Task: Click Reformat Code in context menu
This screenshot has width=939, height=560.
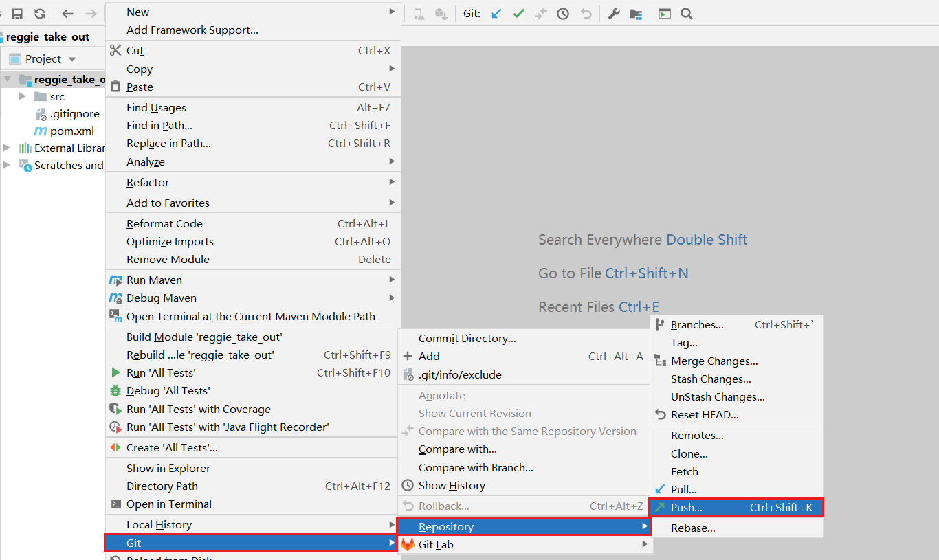Action: pos(164,224)
